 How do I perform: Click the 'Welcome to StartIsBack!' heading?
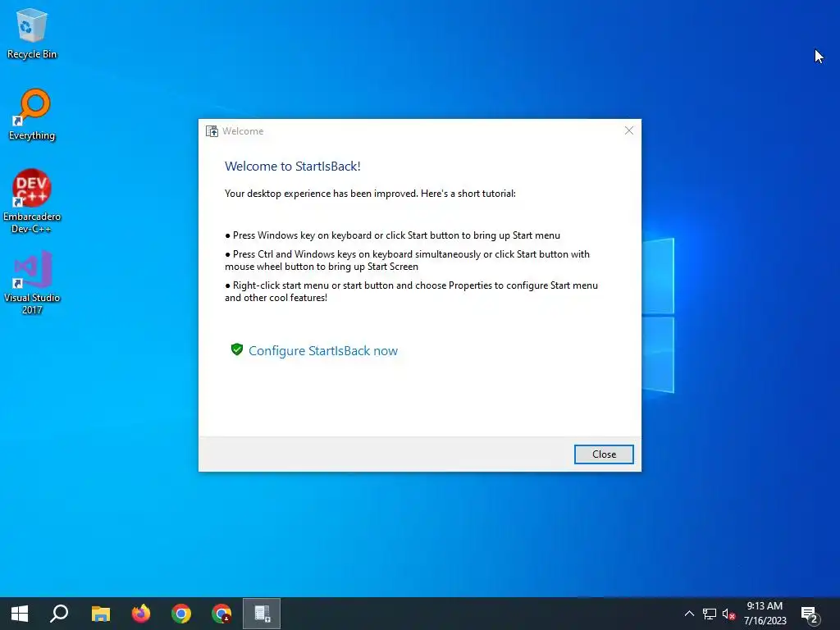pyautogui.click(x=293, y=166)
